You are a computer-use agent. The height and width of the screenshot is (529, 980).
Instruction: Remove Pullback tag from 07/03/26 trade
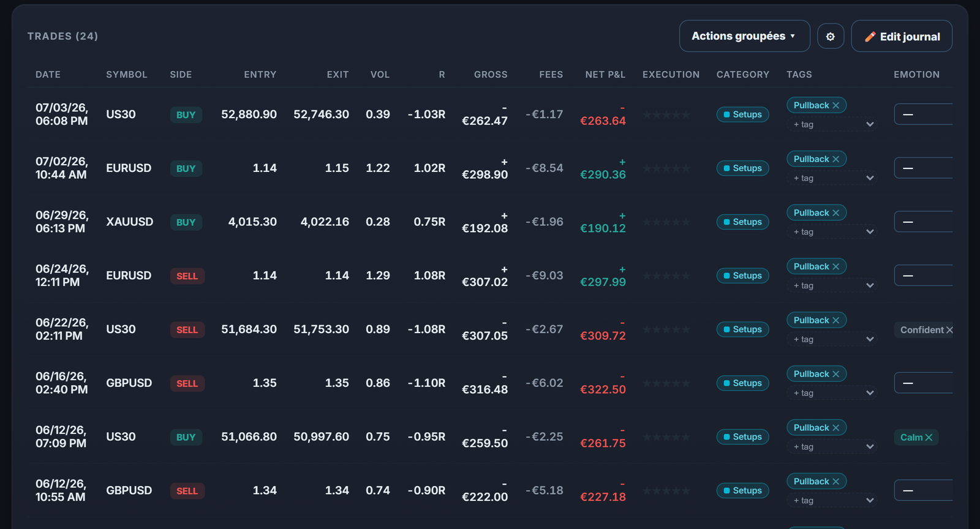tap(835, 105)
